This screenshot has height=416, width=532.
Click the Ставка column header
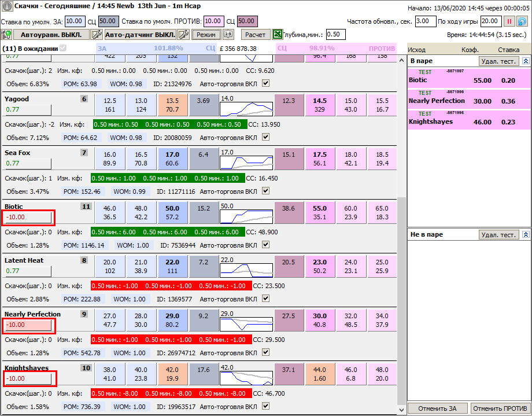click(509, 50)
